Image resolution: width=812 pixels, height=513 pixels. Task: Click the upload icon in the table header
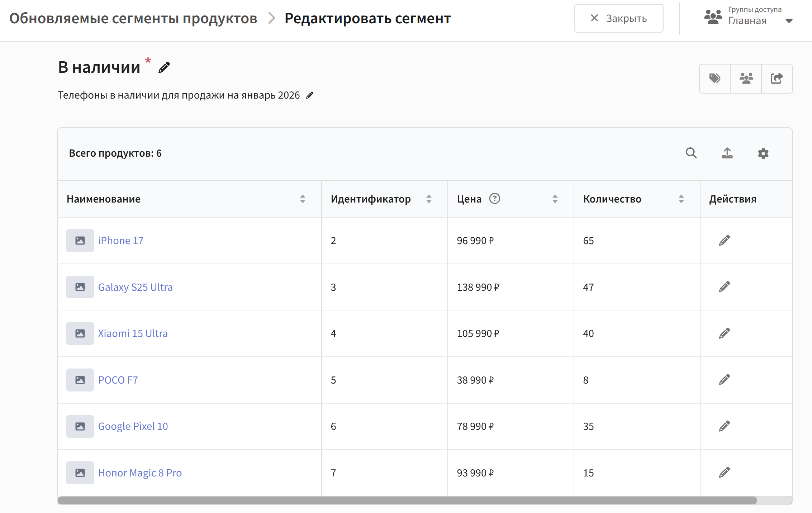727,153
